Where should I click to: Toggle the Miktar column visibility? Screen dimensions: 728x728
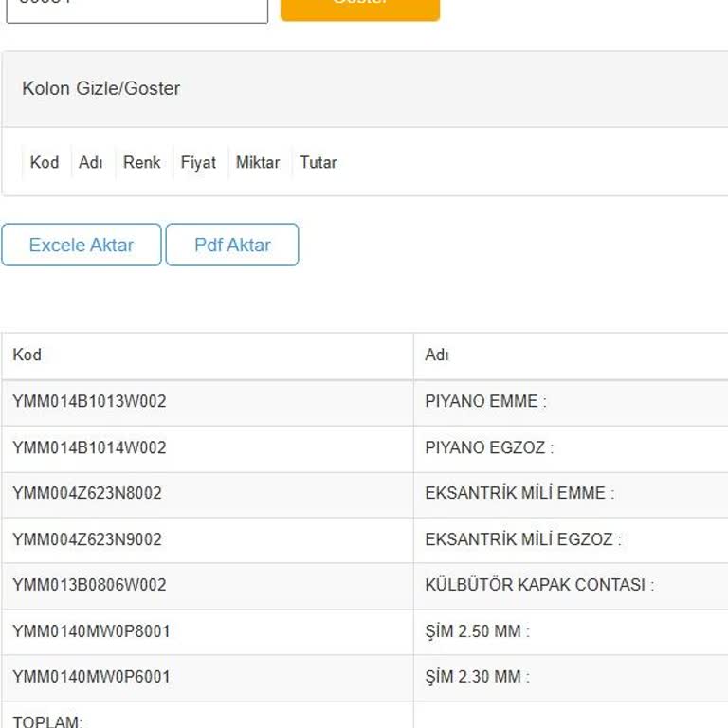258,162
